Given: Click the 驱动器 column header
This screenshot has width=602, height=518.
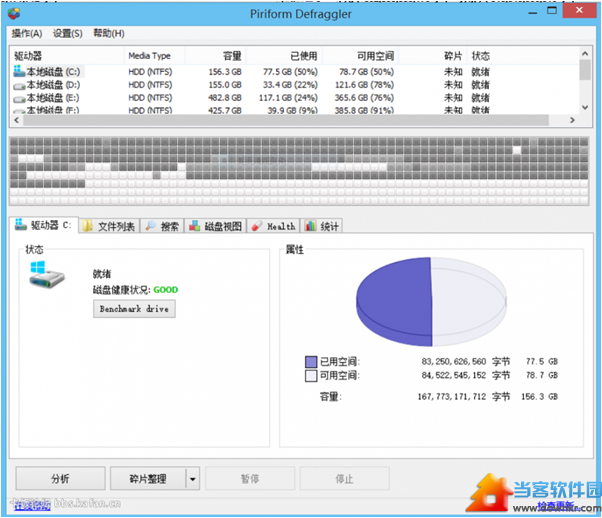Looking at the screenshot, I should [67, 56].
